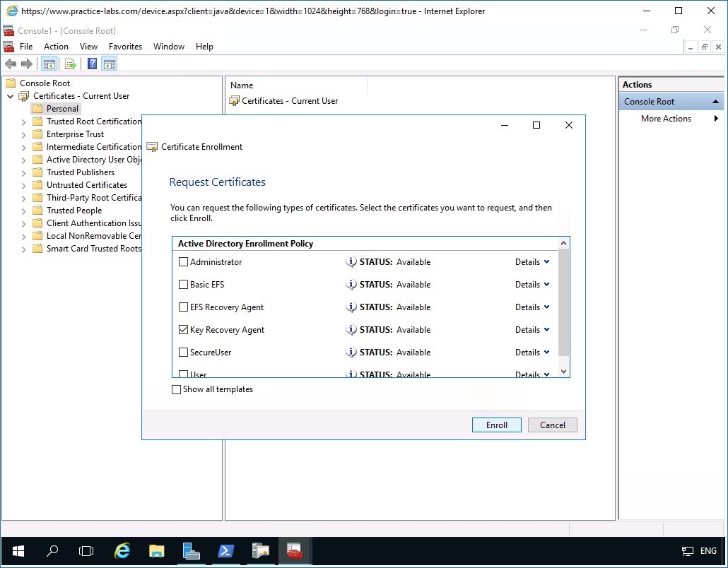The height and width of the screenshot is (568, 728).
Task: Click the Forward navigation arrow
Action: 27,63
